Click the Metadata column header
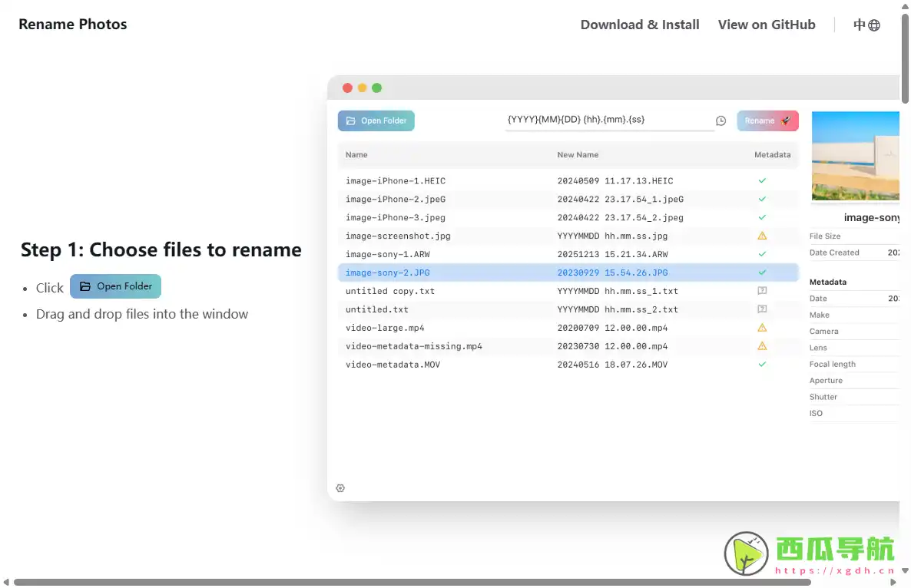 pyautogui.click(x=772, y=155)
